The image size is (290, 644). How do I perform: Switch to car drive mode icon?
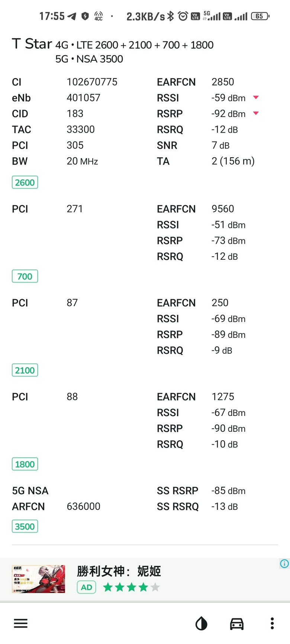pos(236,624)
